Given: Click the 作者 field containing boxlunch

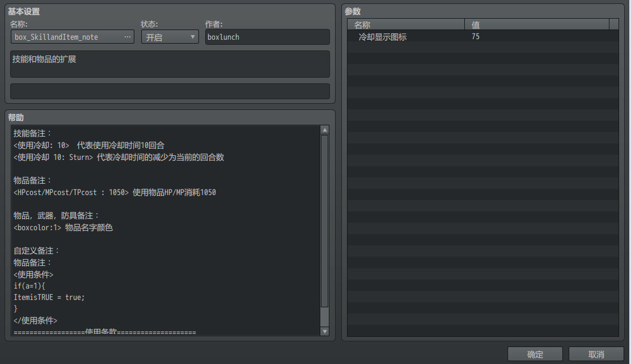Looking at the screenshot, I should [267, 37].
